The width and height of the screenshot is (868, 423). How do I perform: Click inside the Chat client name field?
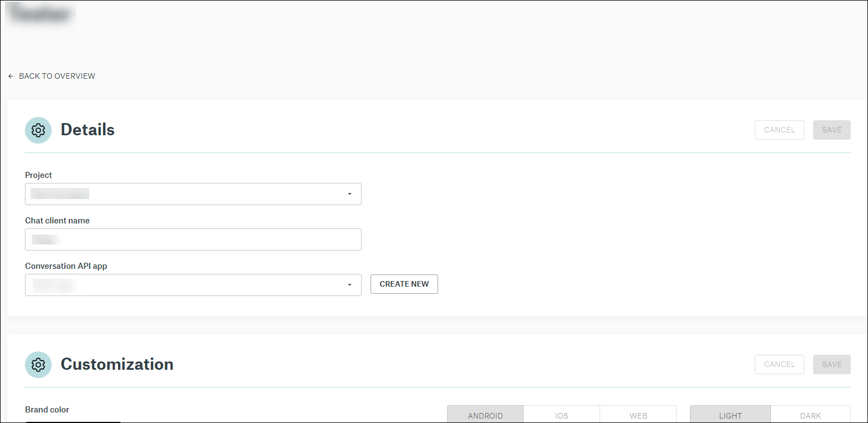pyautogui.click(x=193, y=239)
